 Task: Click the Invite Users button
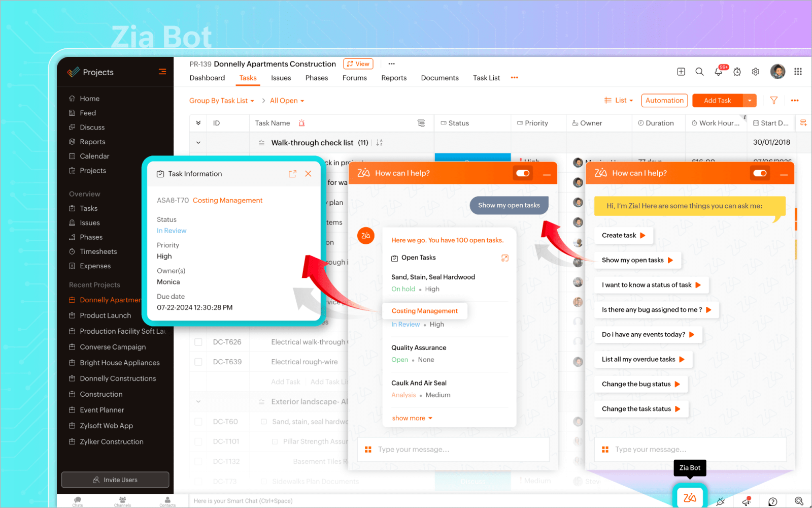pyautogui.click(x=115, y=480)
